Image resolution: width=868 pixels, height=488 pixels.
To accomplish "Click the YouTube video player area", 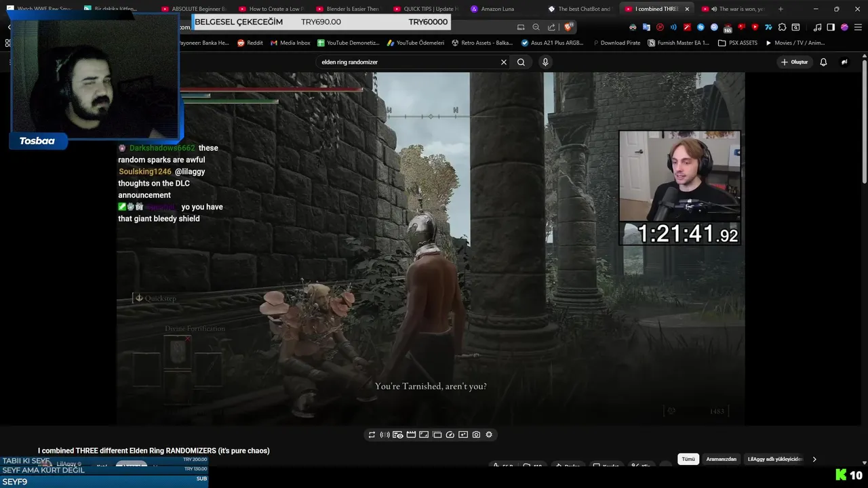I will coord(431,249).
